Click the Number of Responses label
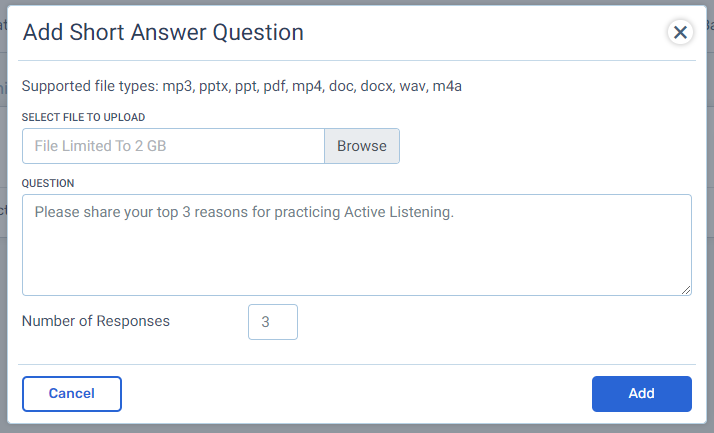This screenshot has height=433, width=714. point(96,322)
